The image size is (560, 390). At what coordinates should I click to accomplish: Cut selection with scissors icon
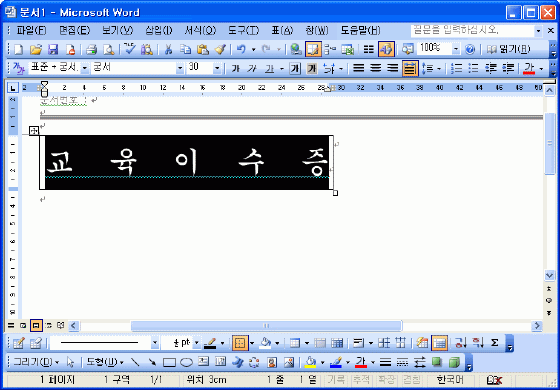click(168, 49)
